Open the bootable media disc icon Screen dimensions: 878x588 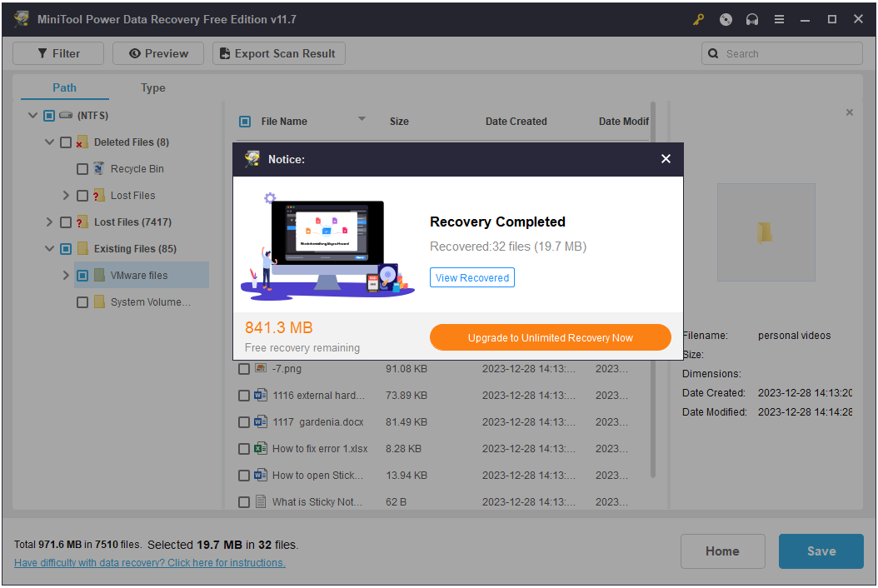pos(725,20)
